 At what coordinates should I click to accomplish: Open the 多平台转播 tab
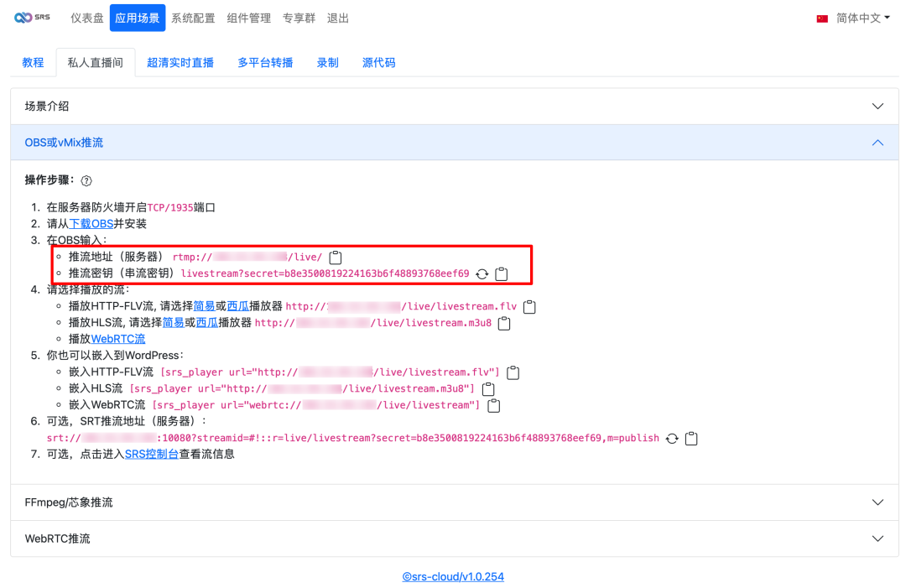(x=265, y=62)
